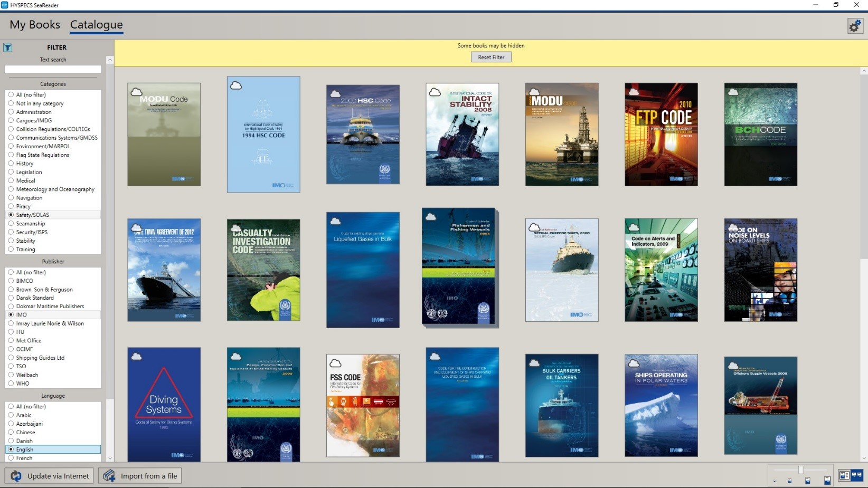Set second-largest thumbnail size icon
This screenshot has width=868, height=488.
(x=807, y=480)
